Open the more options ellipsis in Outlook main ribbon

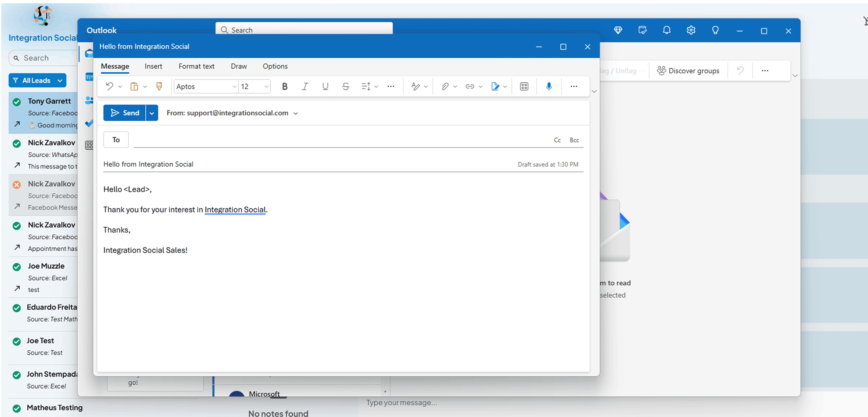click(x=765, y=71)
